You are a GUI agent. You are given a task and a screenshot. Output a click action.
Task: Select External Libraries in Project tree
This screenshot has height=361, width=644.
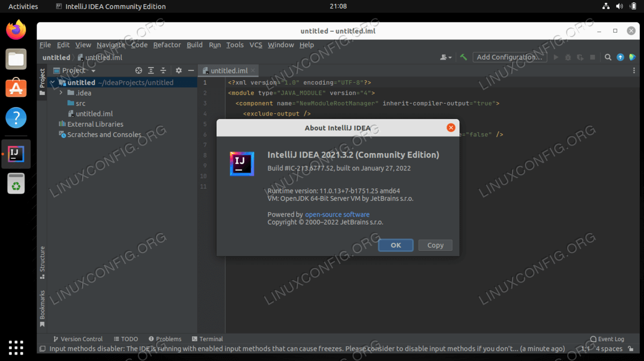click(91, 124)
